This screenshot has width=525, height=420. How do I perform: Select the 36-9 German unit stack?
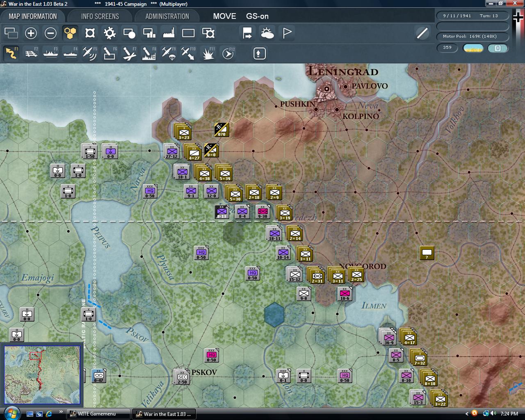(x=388, y=337)
